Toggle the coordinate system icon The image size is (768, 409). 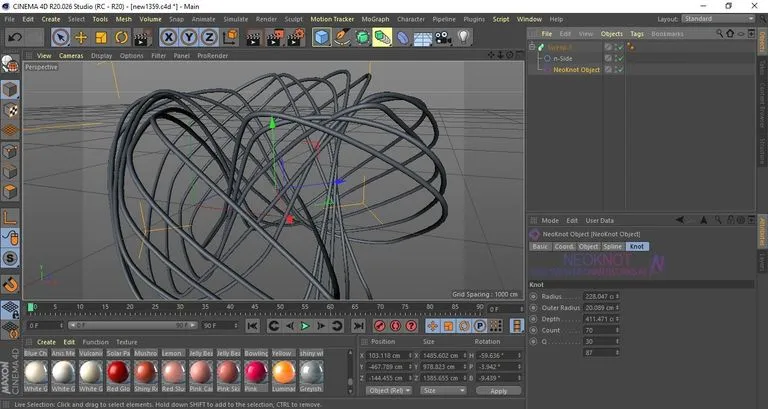click(230, 37)
